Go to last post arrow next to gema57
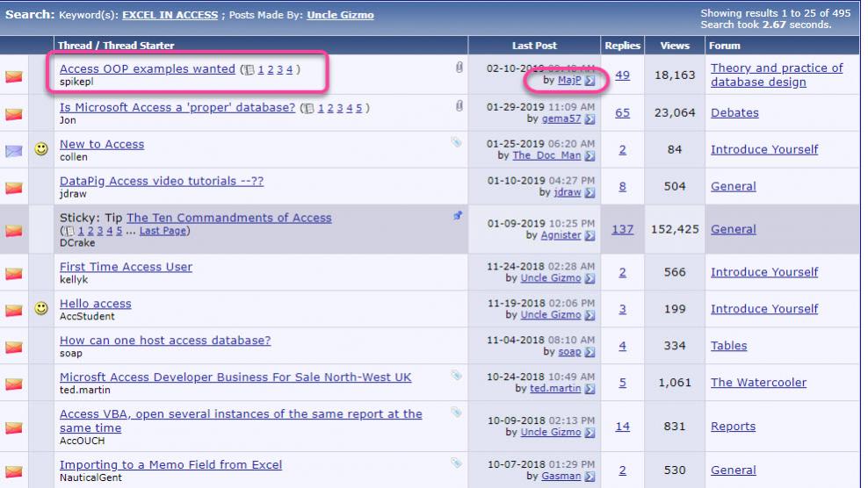Viewport: 868px width, 488px height. pyautogui.click(x=590, y=119)
